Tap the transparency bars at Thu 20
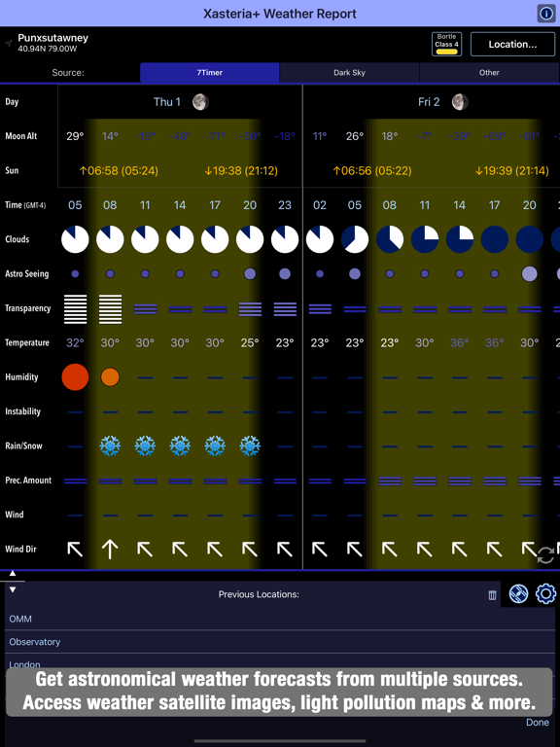This screenshot has width=560, height=747. pos(250,308)
